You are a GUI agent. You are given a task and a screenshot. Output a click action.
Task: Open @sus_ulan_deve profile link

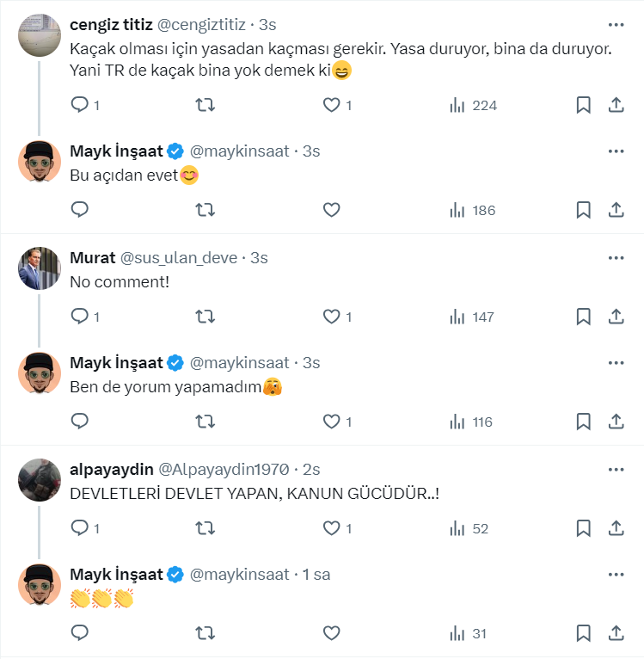(181, 257)
